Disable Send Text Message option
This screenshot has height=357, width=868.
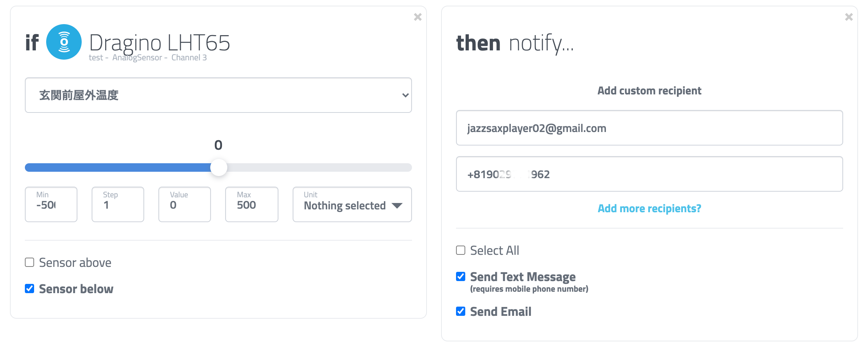[461, 276]
